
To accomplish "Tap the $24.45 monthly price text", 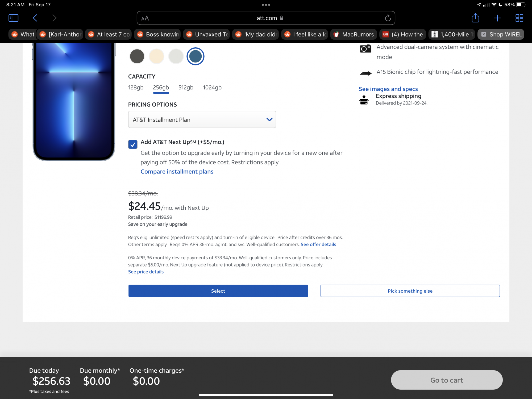I will pyautogui.click(x=144, y=206).
